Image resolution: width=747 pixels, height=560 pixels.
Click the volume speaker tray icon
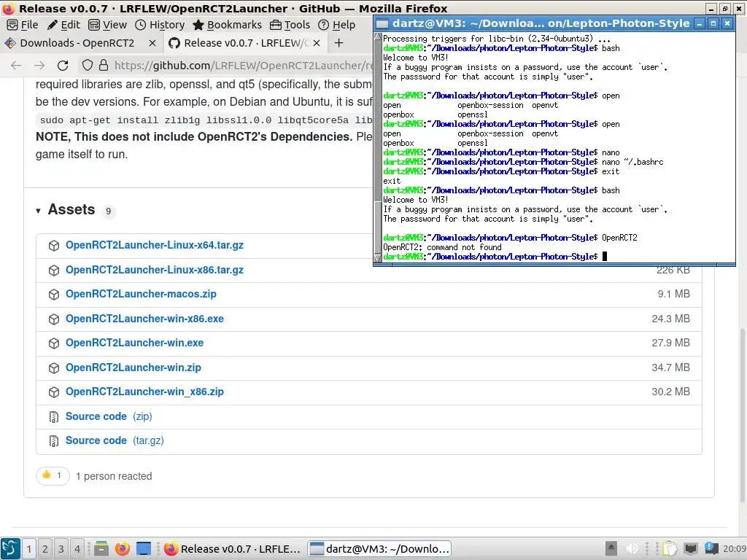632,548
